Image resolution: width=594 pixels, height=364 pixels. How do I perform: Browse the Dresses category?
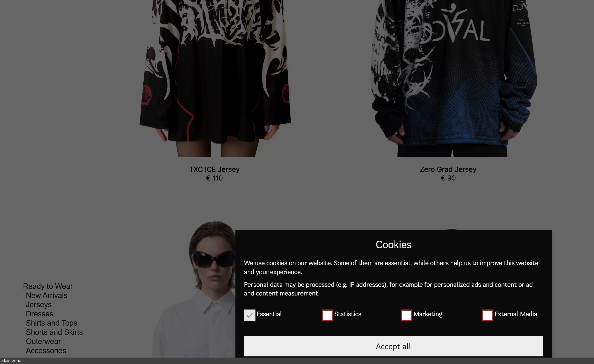[x=40, y=314]
